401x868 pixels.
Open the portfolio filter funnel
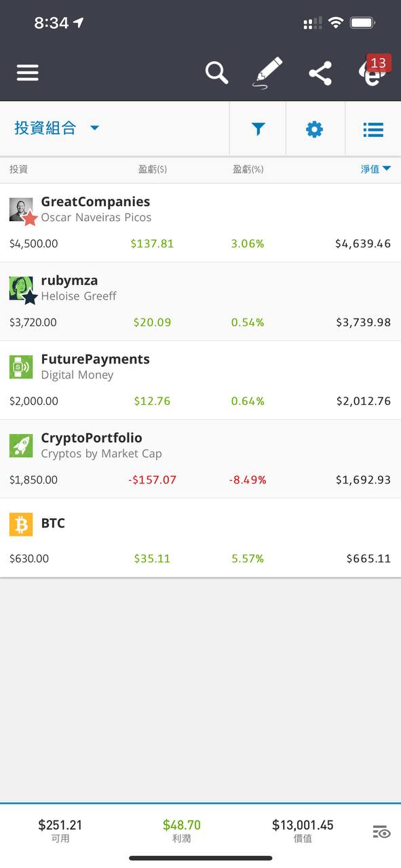click(258, 129)
